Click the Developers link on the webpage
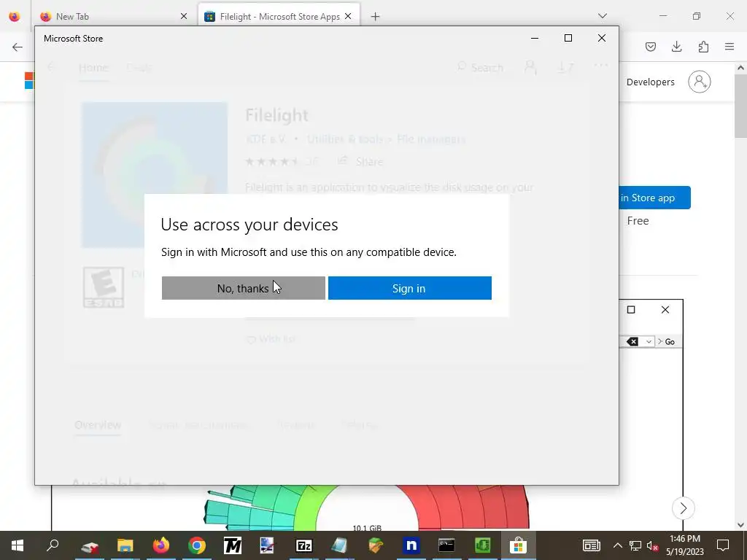 click(650, 82)
